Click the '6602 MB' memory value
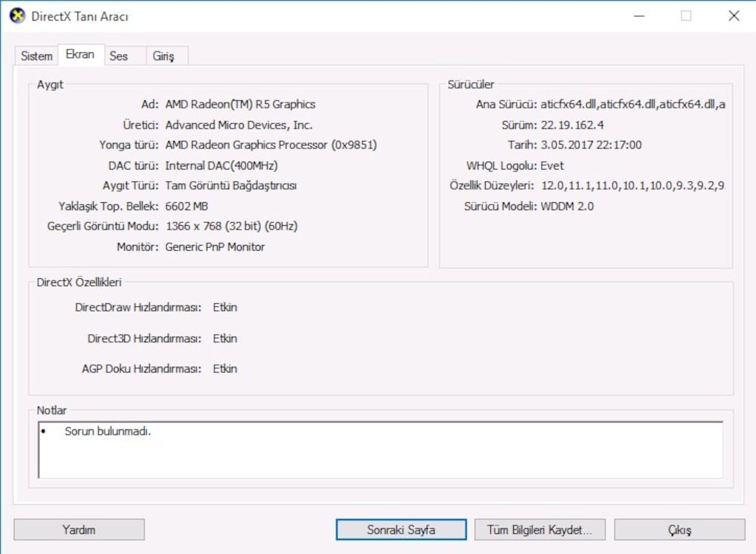The width and height of the screenshot is (756, 554). tap(187, 207)
